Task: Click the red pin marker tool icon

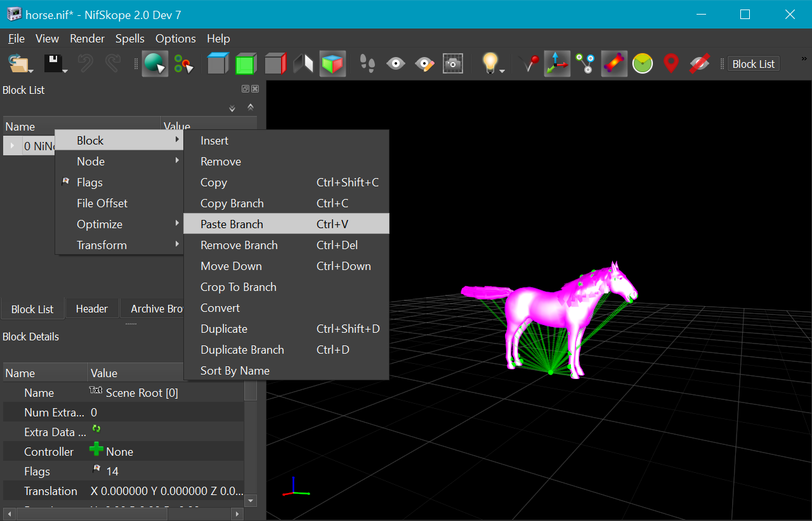Action: [x=529, y=63]
